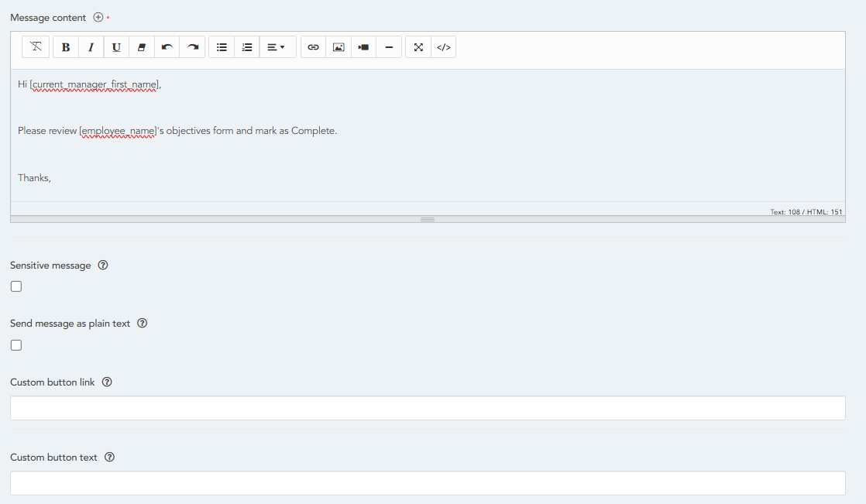
Task: Insert a hyperlink
Action: pos(313,47)
